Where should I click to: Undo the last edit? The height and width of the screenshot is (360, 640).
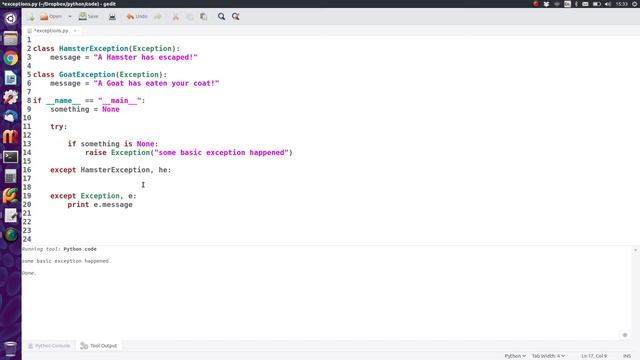(x=137, y=17)
